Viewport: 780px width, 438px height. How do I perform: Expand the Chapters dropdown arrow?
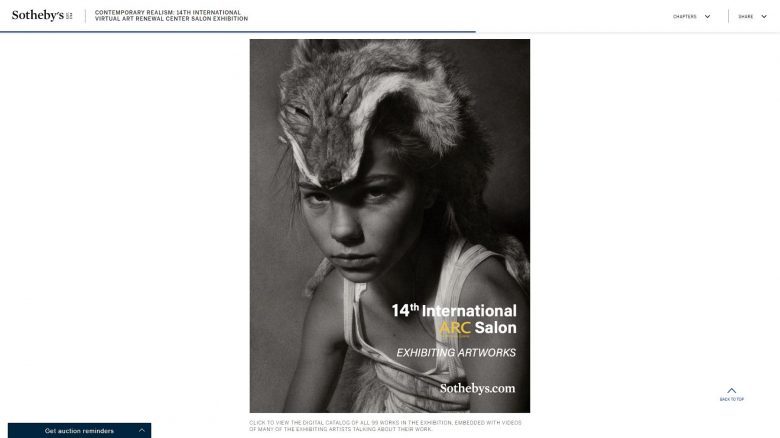click(707, 16)
